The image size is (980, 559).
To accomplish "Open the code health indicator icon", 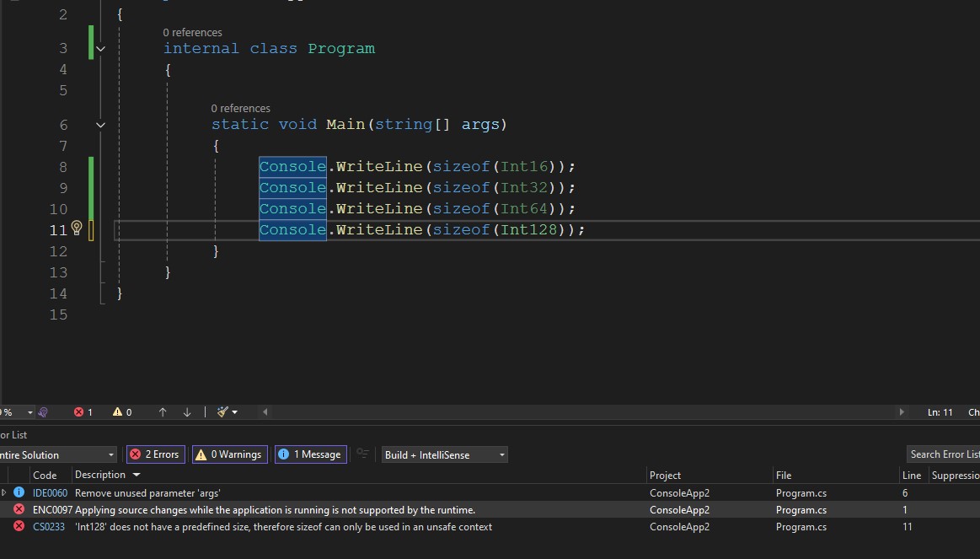I will pyautogui.click(x=43, y=412).
